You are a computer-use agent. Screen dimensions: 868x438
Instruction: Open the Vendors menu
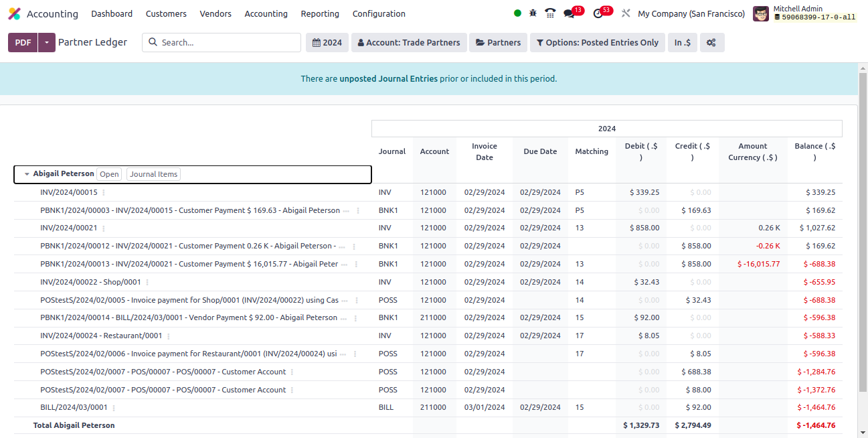215,13
